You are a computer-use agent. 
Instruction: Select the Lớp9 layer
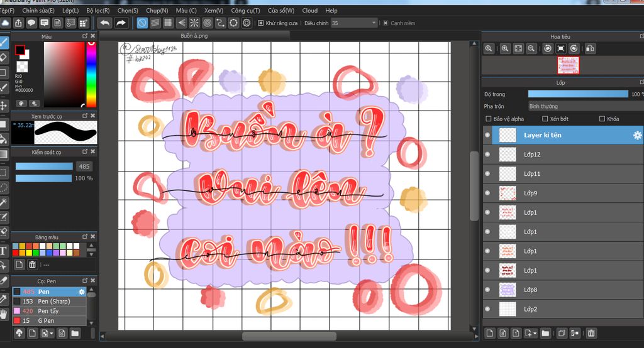tap(563, 193)
